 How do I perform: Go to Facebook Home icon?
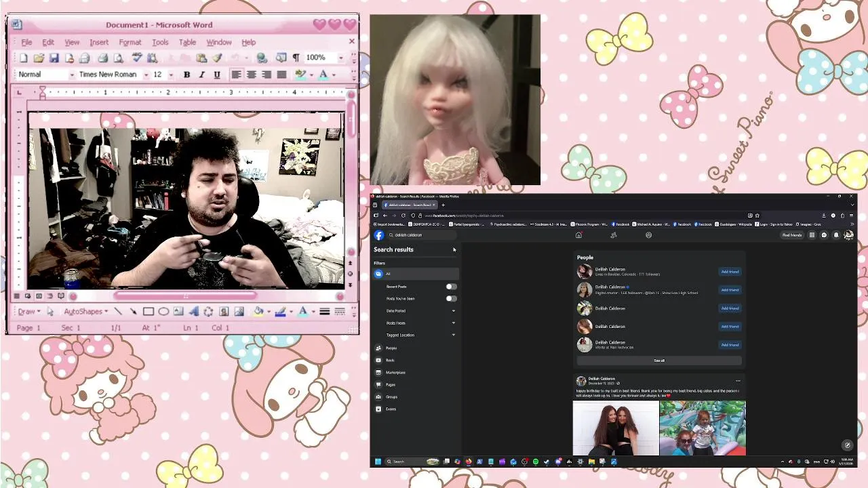coord(578,235)
